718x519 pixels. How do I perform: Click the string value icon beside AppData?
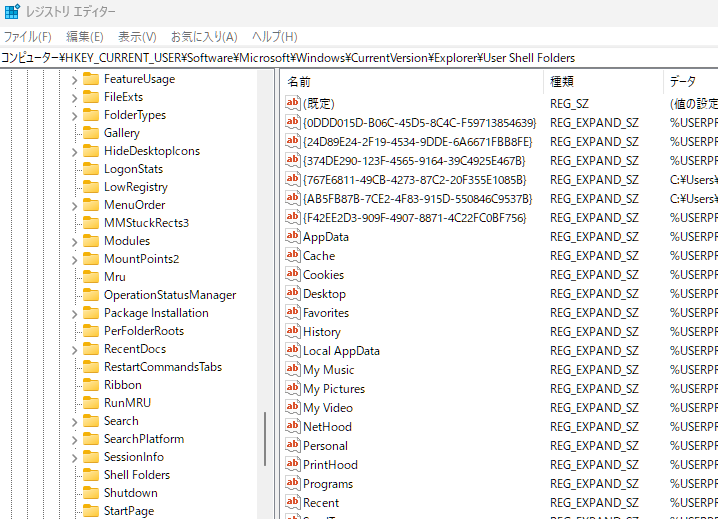pos(293,237)
